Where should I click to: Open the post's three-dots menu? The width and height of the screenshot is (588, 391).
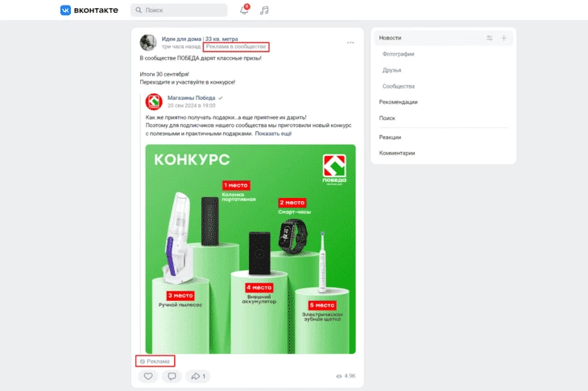(x=350, y=43)
